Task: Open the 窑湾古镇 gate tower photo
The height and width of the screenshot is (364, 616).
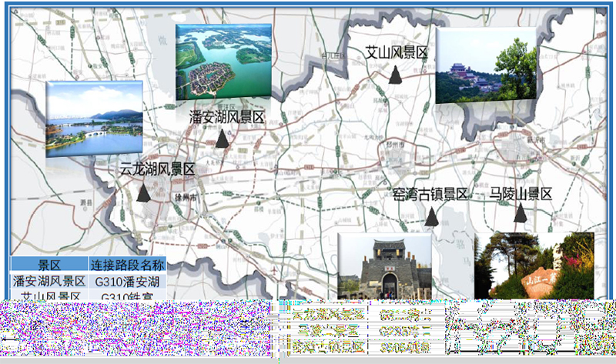Action: click(384, 266)
